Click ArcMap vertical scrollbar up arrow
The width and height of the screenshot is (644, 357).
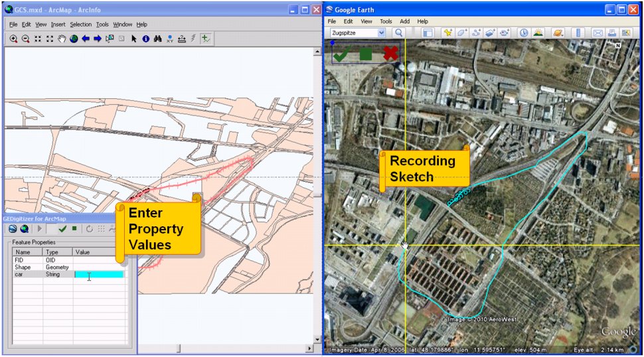point(317,52)
